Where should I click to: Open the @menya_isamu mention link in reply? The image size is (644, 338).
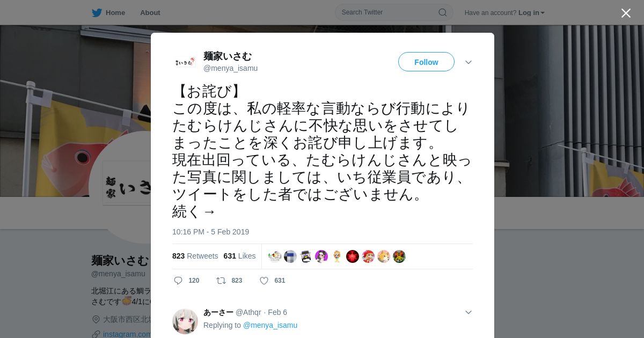tap(270, 325)
